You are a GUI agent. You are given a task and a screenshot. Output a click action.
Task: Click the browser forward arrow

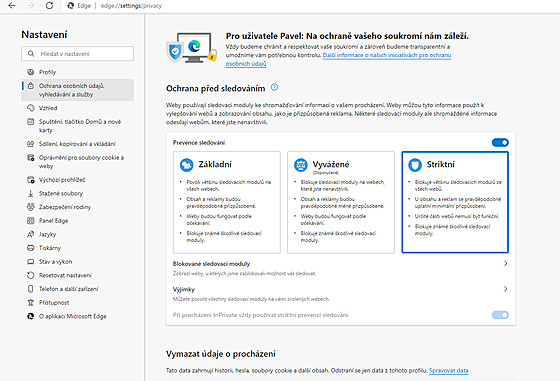pos(31,5)
